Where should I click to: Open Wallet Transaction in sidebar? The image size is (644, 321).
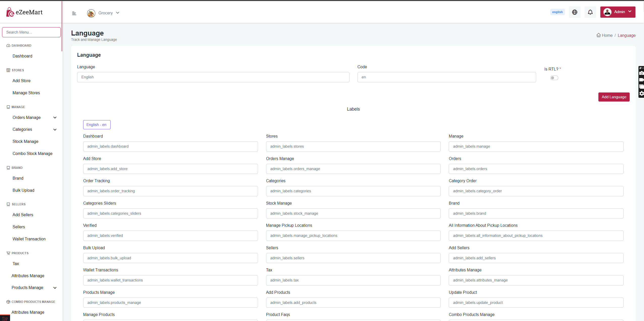click(29, 239)
